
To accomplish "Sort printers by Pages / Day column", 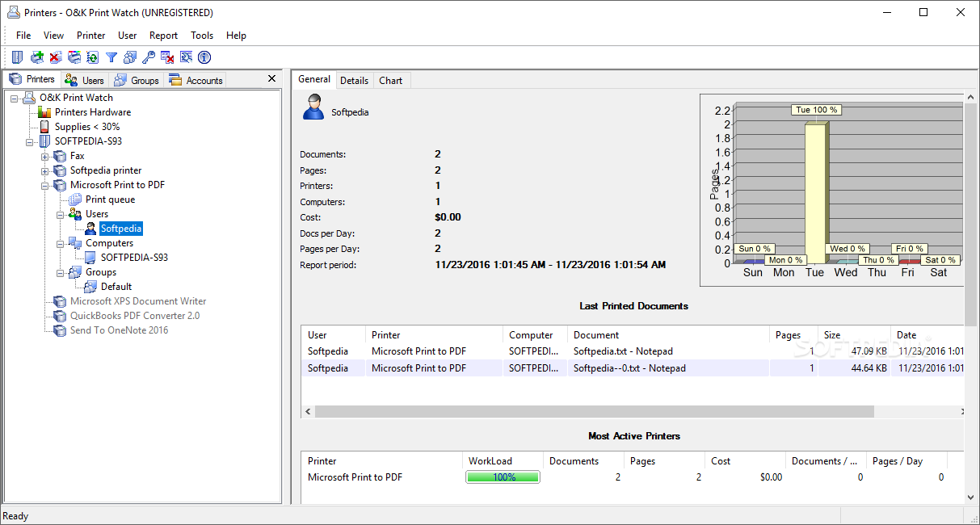I will (906, 461).
